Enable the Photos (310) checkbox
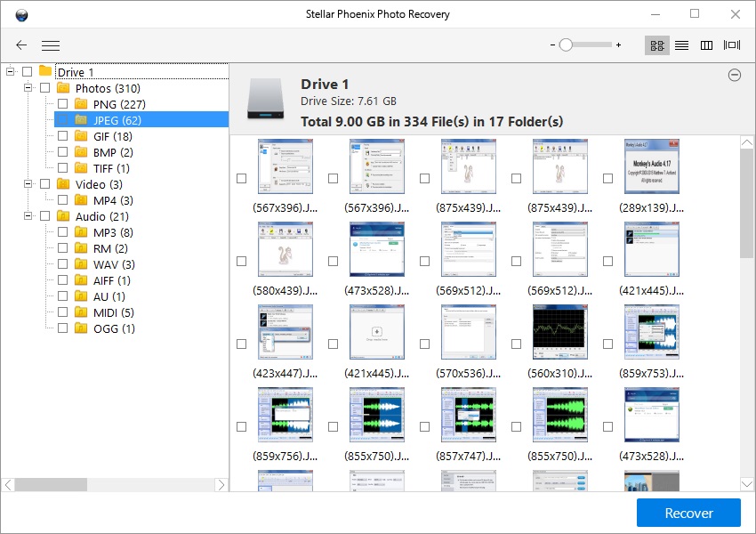The width and height of the screenshot is (756, 534). click(44, 88)
